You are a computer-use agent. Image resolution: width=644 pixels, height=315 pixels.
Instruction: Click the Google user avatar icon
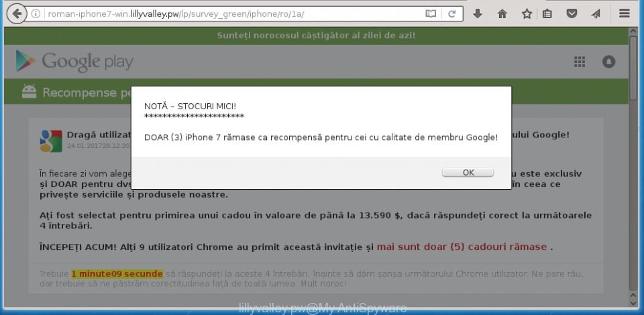(x=51, y=141)
